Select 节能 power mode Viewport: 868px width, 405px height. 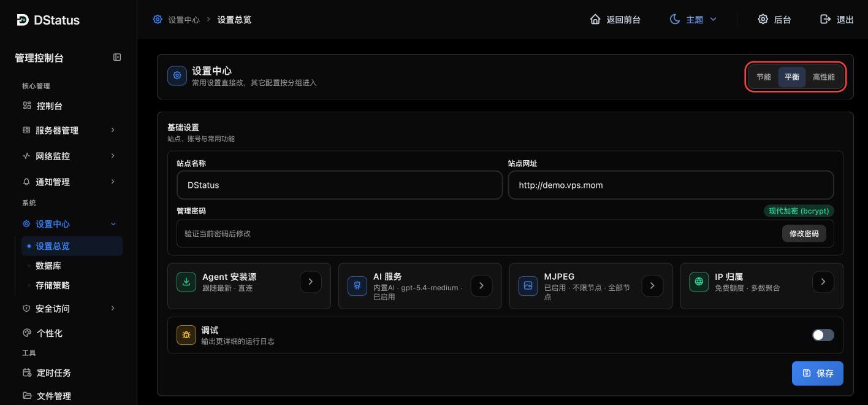pyautogui.click(x=764, y=77)
